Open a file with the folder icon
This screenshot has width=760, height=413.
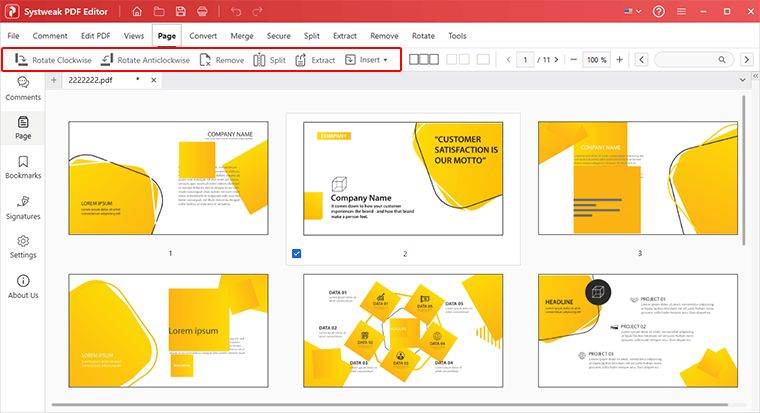pos(159,11)
